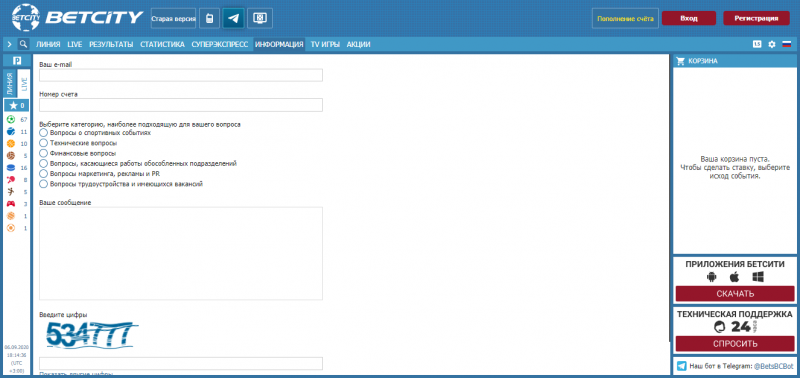800x378 pixels.
Task: Select 'Технические вопросы' radio button
Action: click(43, 143)
